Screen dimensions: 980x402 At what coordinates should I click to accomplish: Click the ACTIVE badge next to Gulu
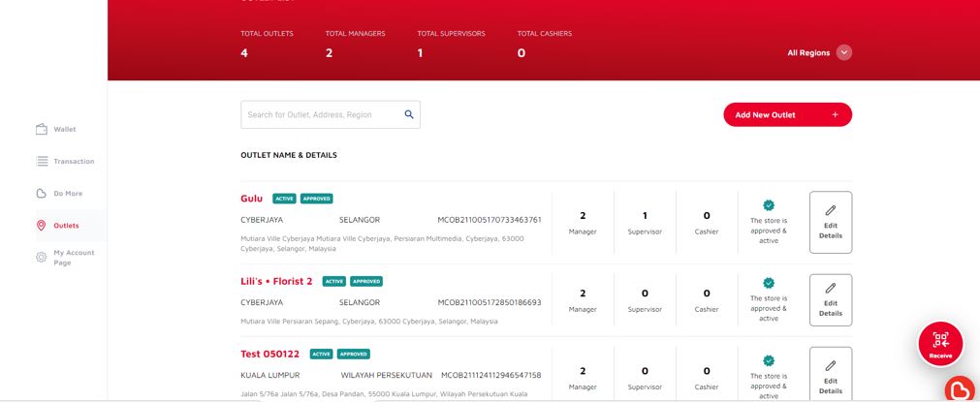284,199
